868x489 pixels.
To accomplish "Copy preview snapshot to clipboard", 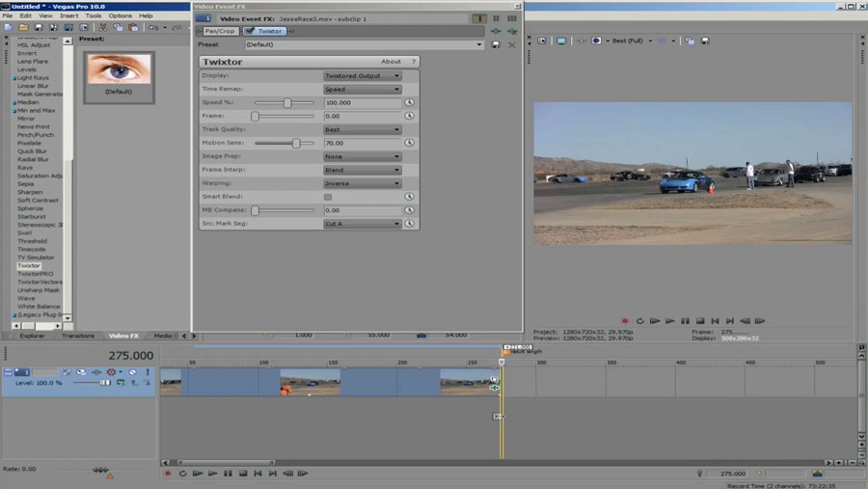I will (x=690, y=41).
